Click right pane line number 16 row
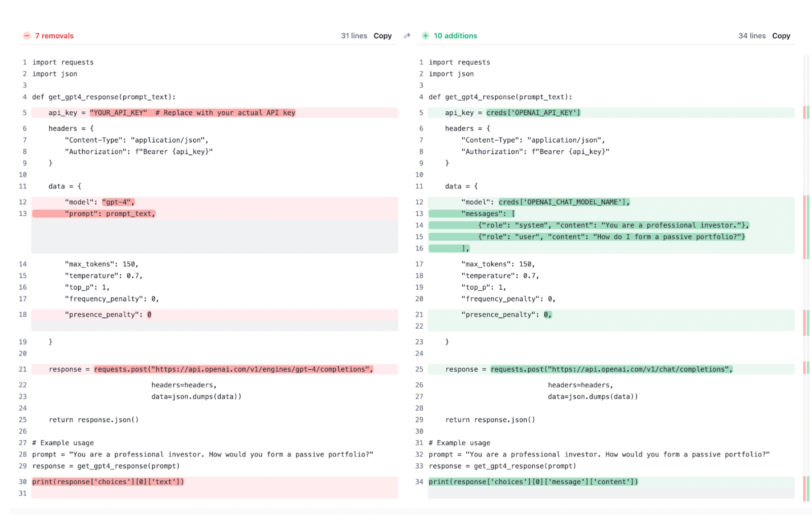812x528 pixels. (611, 249)
